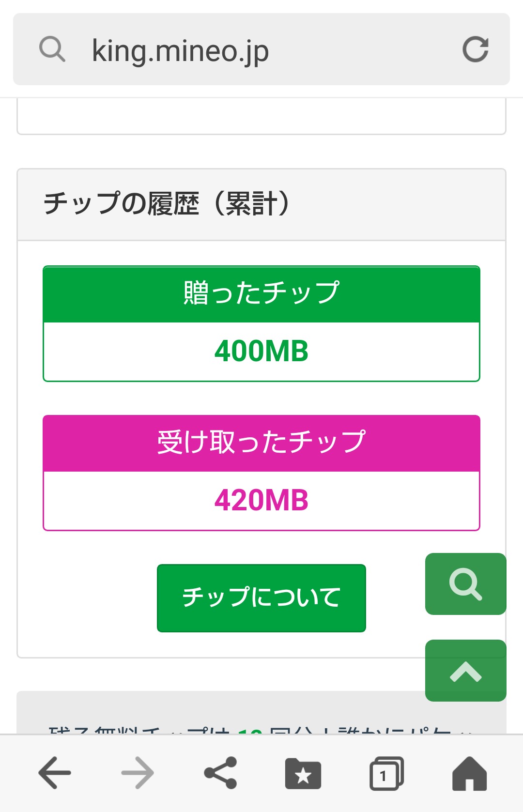The width and height of the screenshot is (523, 812).
Task: Click the チップの履歴（累計） heading
Action: [x=167, y=204]
